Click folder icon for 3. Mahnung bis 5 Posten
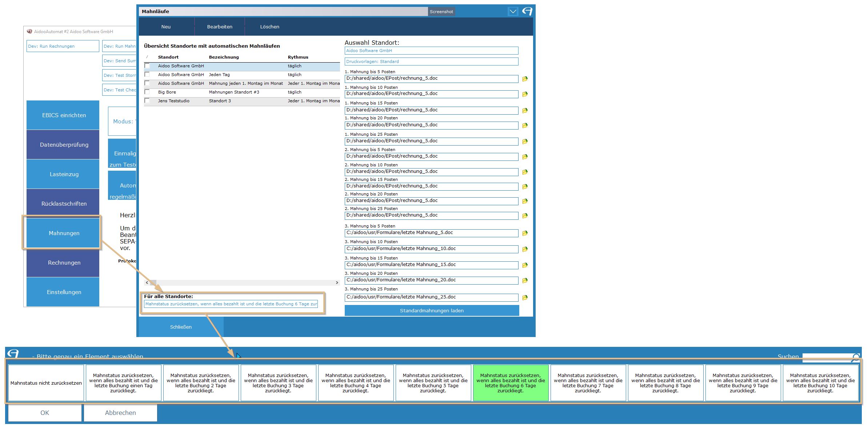This screenshot has height=436, width=868. click(525, 233)
